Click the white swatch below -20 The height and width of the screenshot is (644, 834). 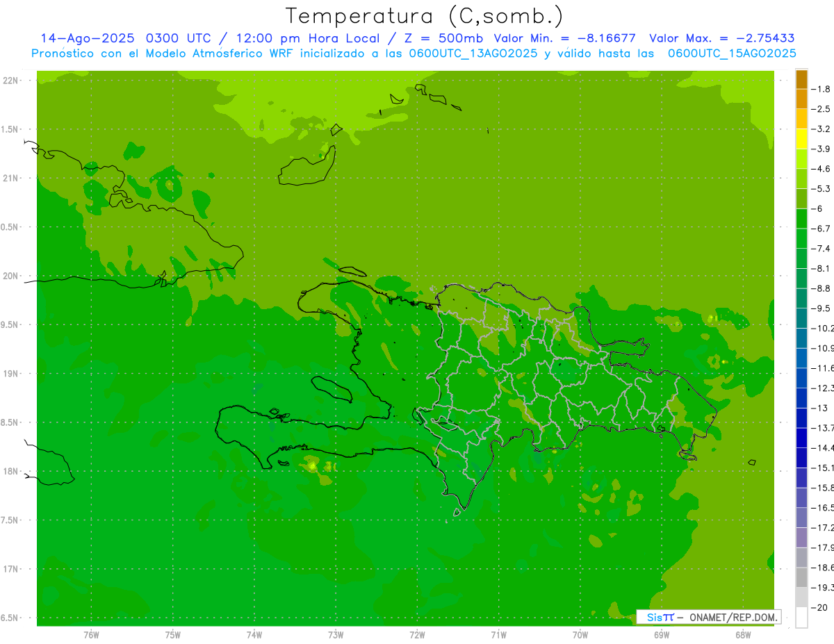pos(801,618)
